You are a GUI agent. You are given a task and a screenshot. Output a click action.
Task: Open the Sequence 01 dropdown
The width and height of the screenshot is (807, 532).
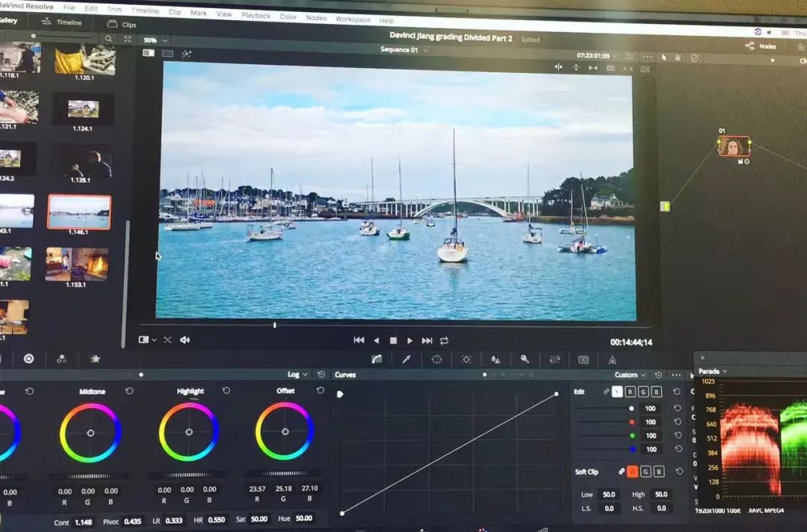pos(403,50)
